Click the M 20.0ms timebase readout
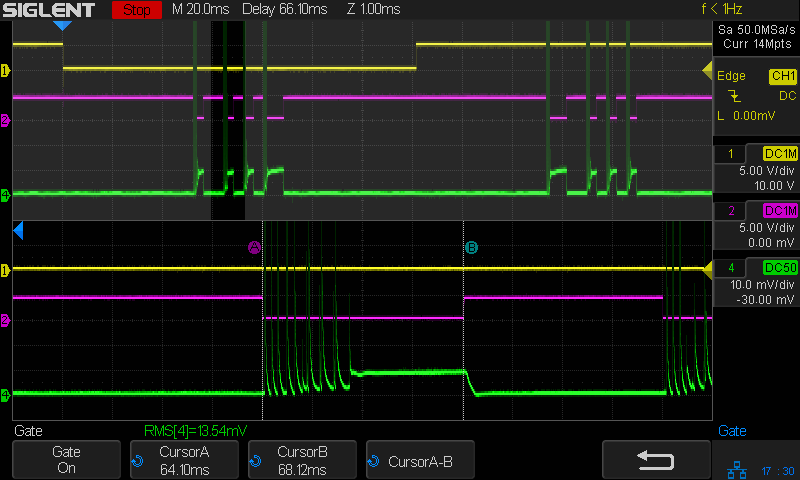 pyautogui.click(x=200, y=10)
